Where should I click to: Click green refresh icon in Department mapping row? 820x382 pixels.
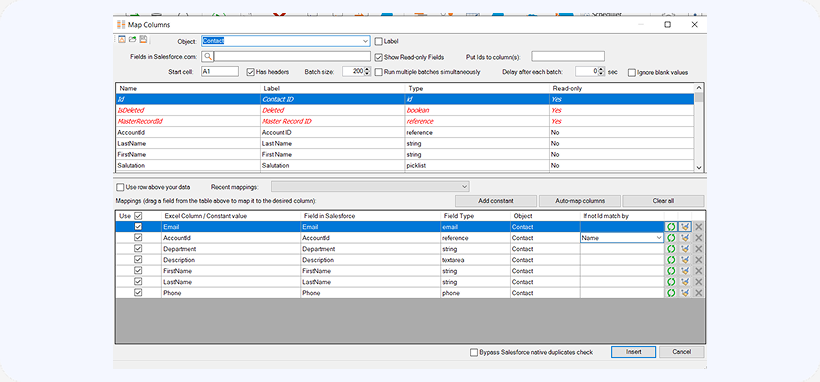[671, 249]
